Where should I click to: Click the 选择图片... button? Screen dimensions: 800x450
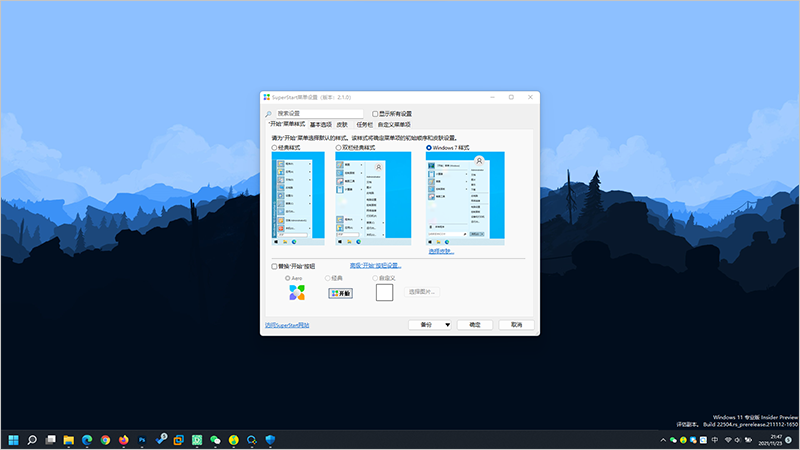[x=422, y=292]
